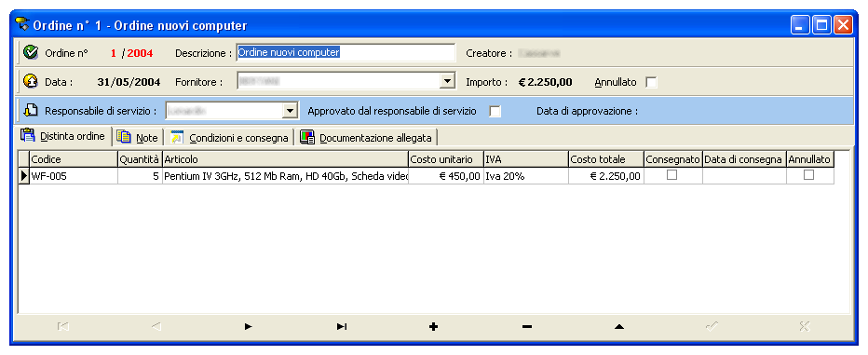Open the Responsabile di servizio dropdown arrow

coord(290,110)
